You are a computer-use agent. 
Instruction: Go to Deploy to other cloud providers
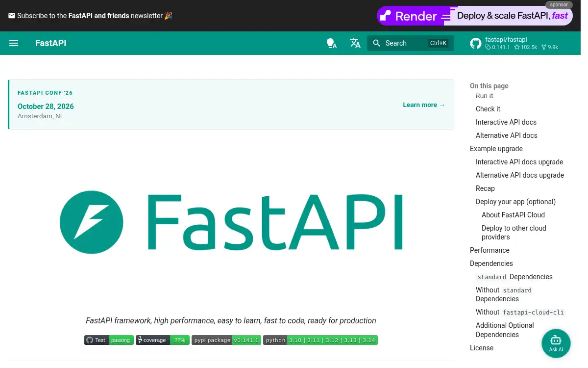pyautogui.click(x=514, y=233)
